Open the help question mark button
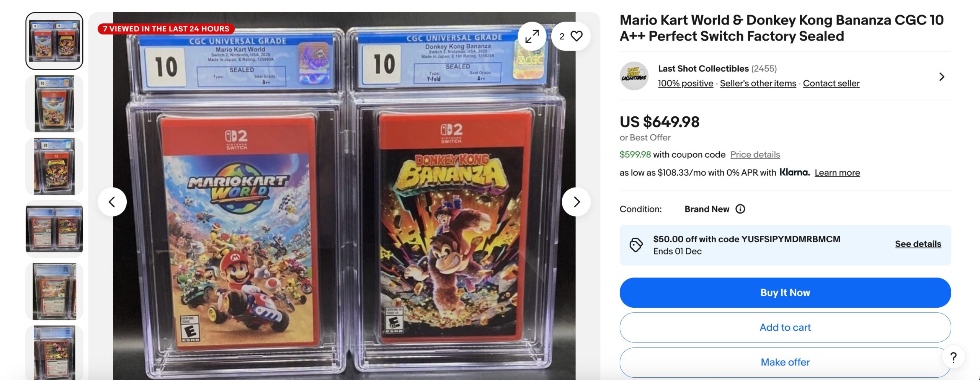 (x=953, y=357)
